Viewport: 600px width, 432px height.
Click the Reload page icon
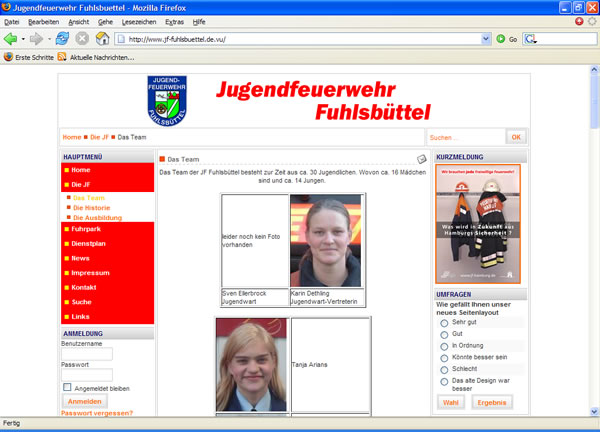click(x=62, y=39)
